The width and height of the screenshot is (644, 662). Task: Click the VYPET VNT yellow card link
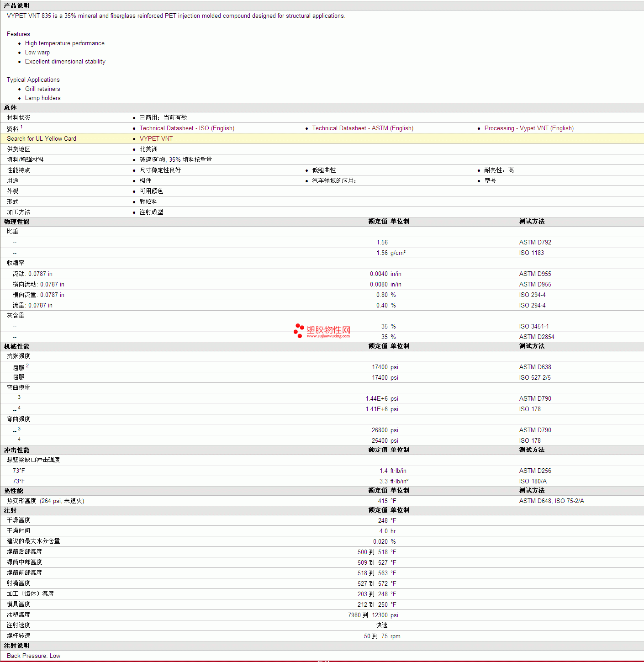click(x=156, y=139)
